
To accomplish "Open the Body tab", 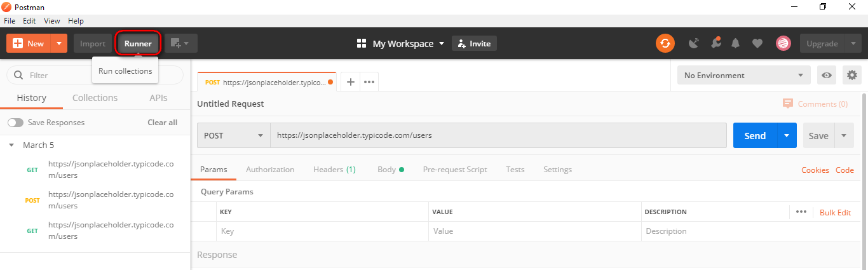I will click(391, 170).
